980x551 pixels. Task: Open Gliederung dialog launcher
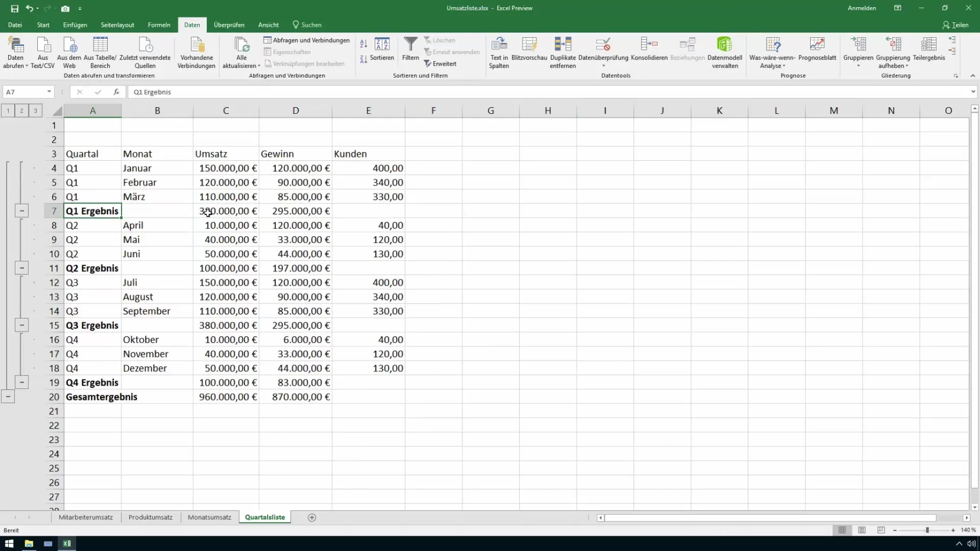point(956,76)
